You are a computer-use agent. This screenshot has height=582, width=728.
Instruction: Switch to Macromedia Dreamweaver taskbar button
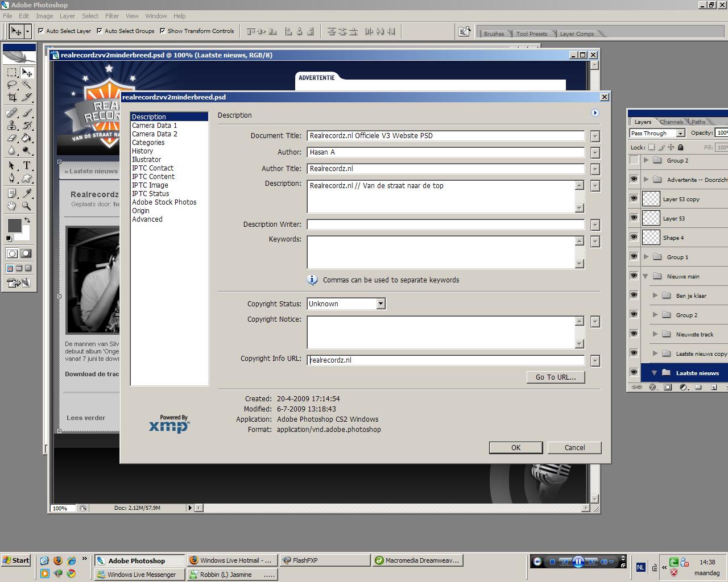(x=417, y=560)
